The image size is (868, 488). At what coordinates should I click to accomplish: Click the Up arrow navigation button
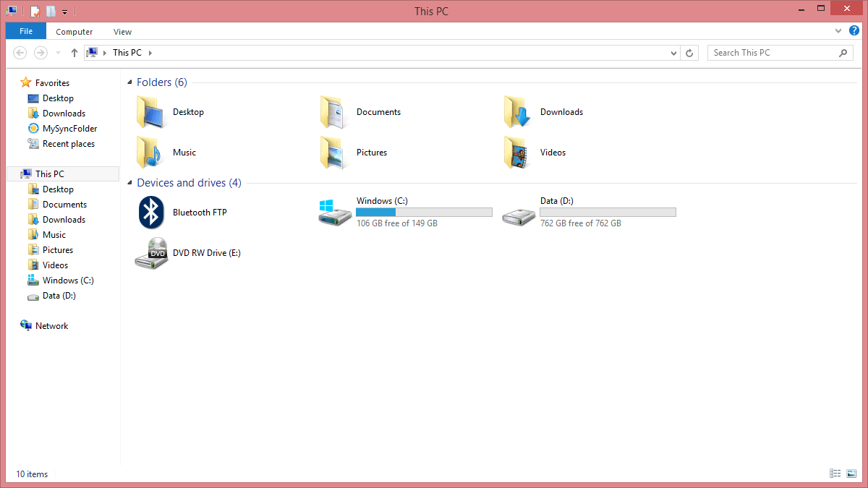(x=75, y=53)
